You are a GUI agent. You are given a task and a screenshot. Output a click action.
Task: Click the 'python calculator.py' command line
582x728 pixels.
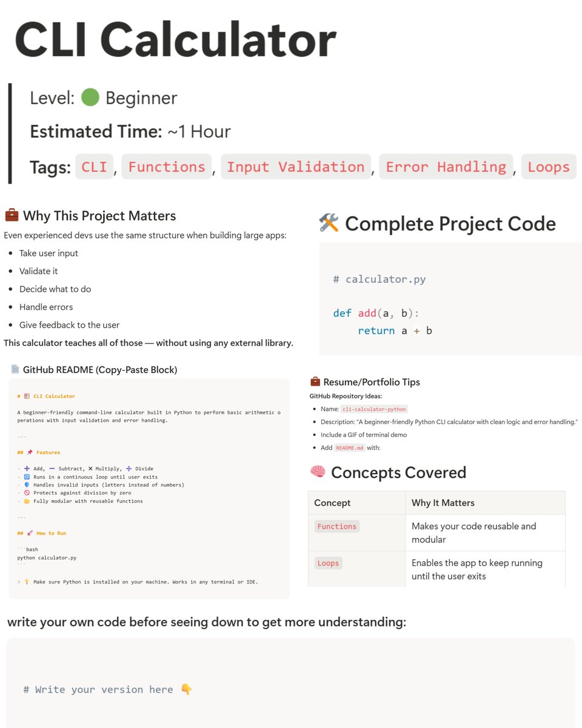point(47,558)
